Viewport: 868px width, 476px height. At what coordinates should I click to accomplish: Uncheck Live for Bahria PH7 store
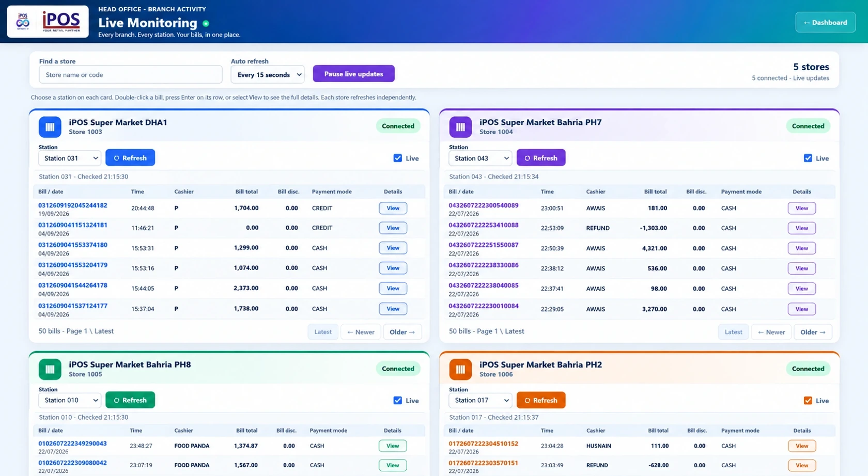click(x=808, y=158)
